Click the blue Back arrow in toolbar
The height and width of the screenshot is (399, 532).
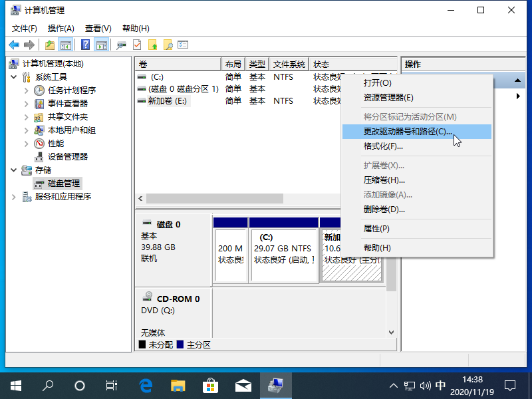click(13, 45)
